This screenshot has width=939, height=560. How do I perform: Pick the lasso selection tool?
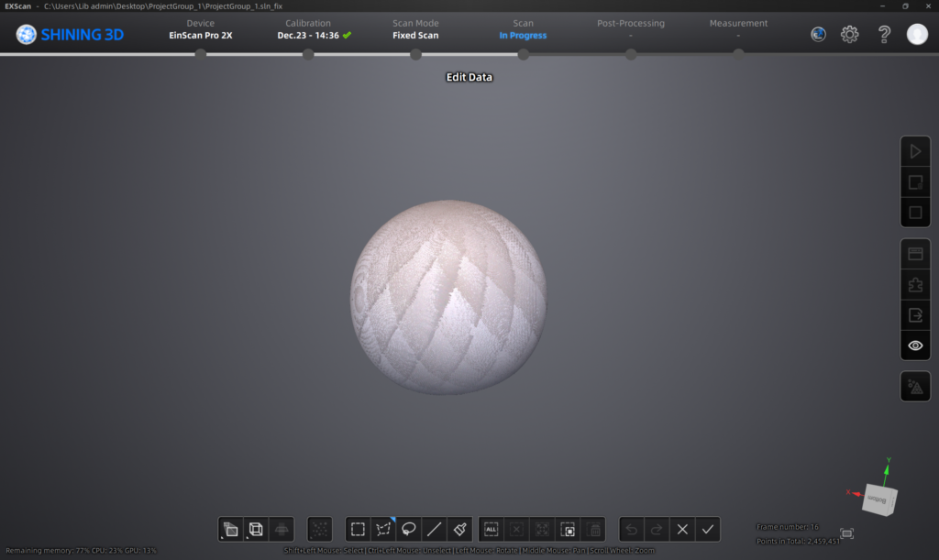[409, 529]
